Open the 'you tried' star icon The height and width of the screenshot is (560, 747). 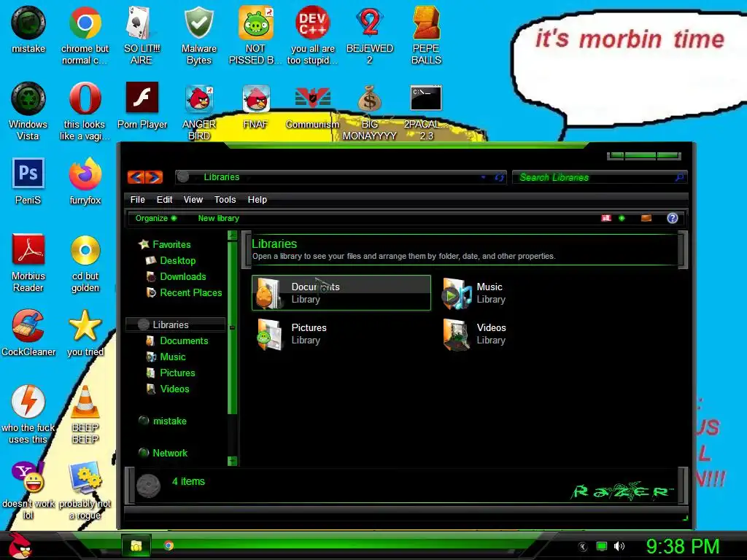pos(85,332)
